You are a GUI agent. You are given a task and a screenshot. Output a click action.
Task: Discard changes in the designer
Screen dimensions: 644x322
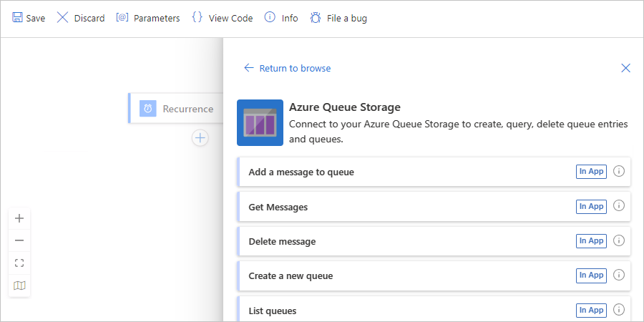coord(81,18)
